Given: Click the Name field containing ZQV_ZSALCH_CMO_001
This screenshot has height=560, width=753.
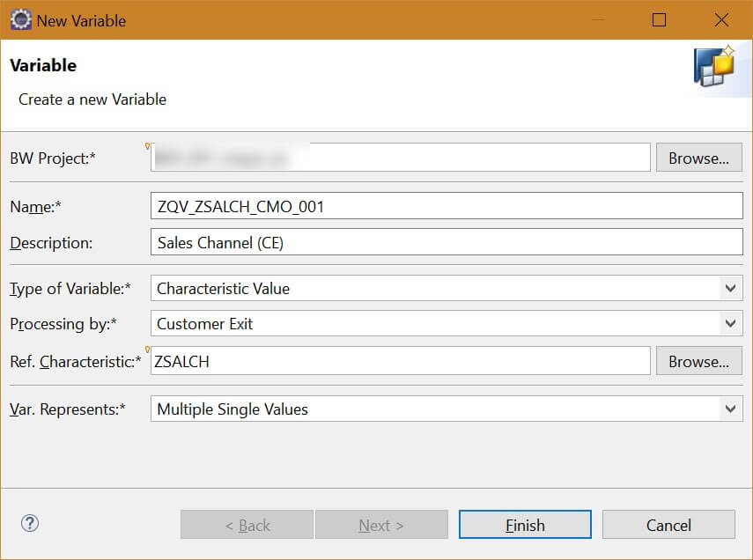Looking at the screenshot, I should (396, 205).
